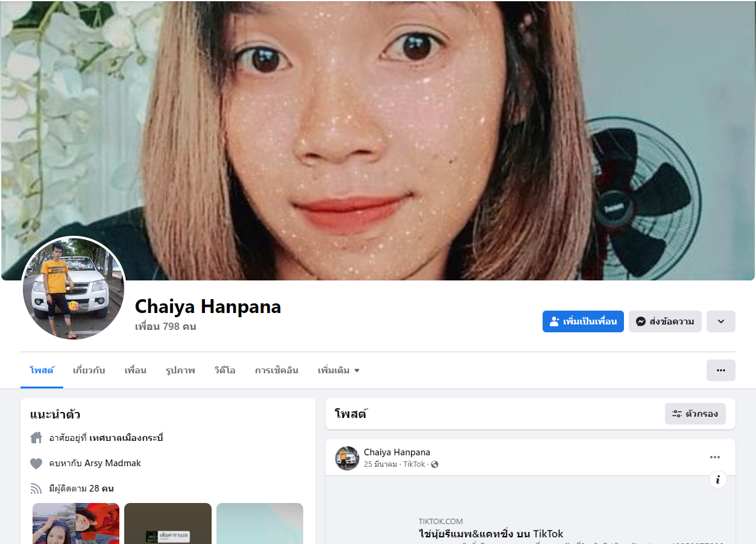Open the first photo thumbnail in the intro panel

point(76,523)
